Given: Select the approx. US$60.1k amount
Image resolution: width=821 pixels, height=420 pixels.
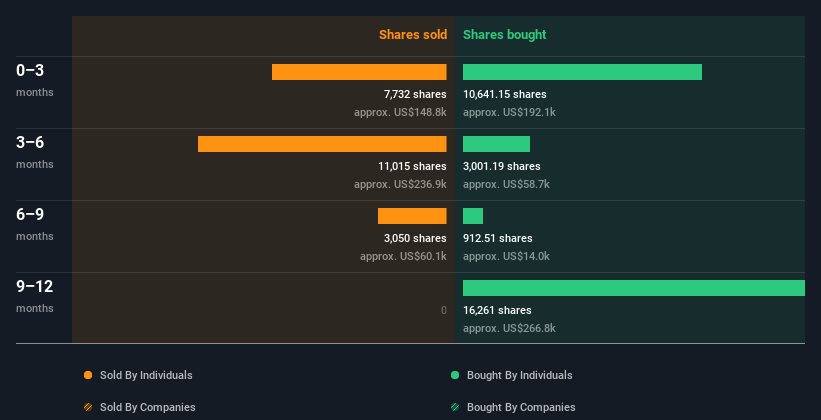Looking at the screenshot, I should (403, 256).
